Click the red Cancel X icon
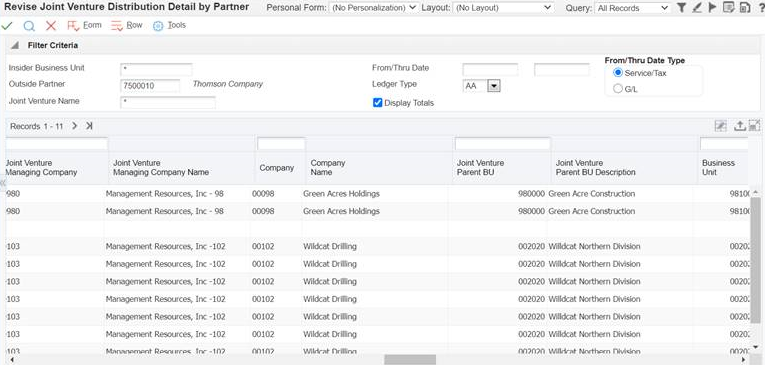Image resolution: width=765 pixels, height=365 pixels. click(x=51, y=25)
